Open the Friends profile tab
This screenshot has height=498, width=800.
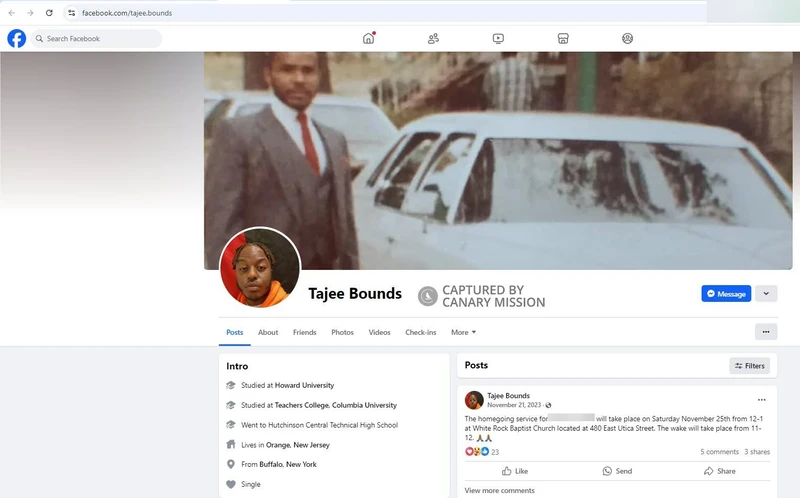[x=304, y=332]
